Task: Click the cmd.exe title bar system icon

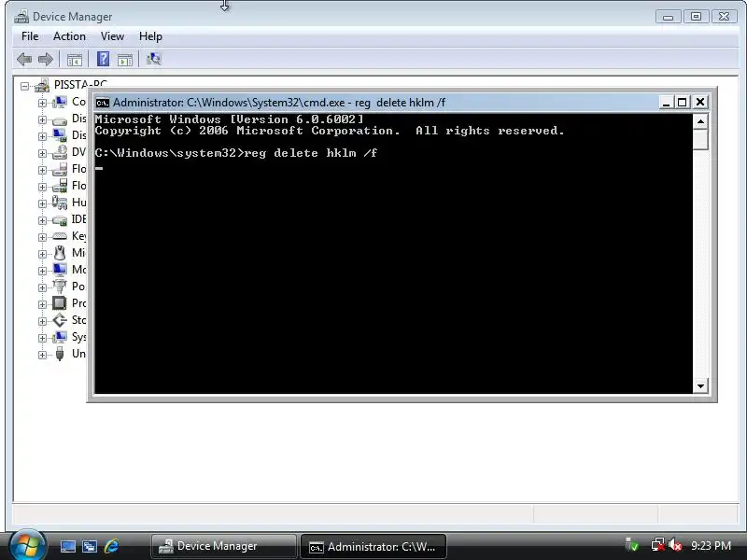Action: point(103,103)
